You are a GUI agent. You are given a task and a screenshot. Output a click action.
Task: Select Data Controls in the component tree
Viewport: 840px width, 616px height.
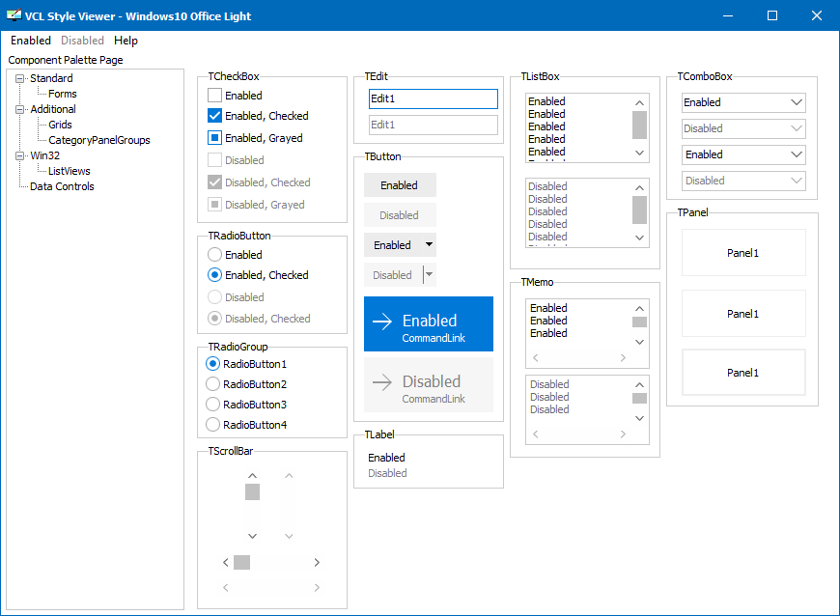62,187
